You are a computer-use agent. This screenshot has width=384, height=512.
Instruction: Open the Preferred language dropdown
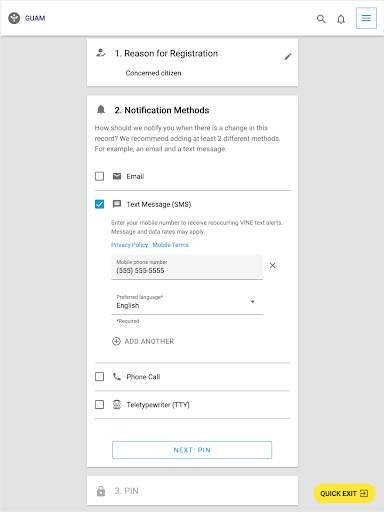click(x=187, y=302)
